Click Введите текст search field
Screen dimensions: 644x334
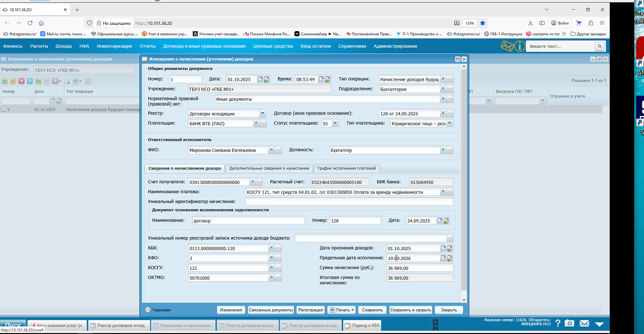[561, 46]
